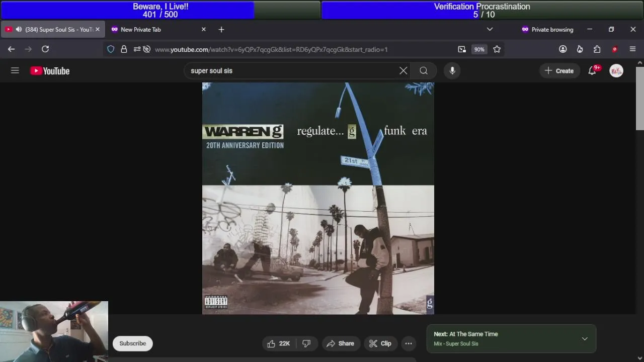Open the list-all-tabs dropdown arrow
The width and height of the screenshot is (644, 362).
pyautogui.click(x=490, y=30)
